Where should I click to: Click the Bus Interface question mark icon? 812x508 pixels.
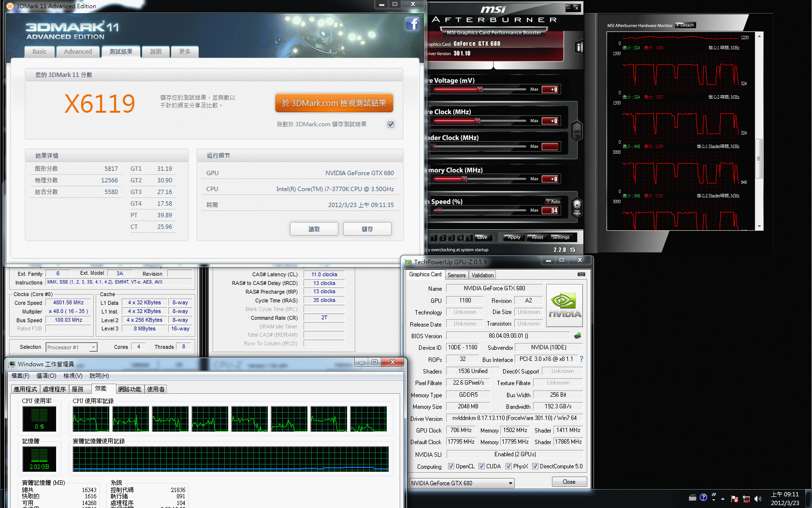(581, 359)
